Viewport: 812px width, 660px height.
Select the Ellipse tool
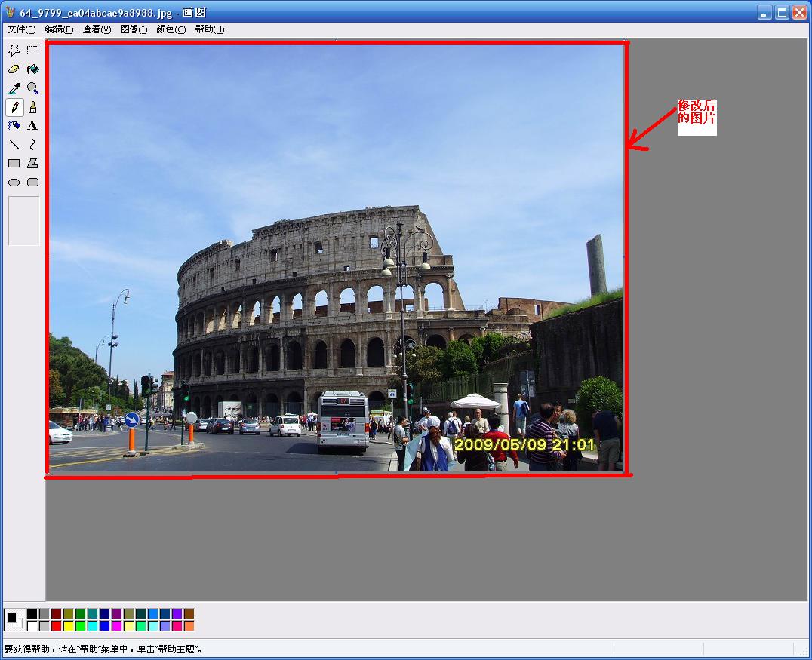tap(14, 182)
